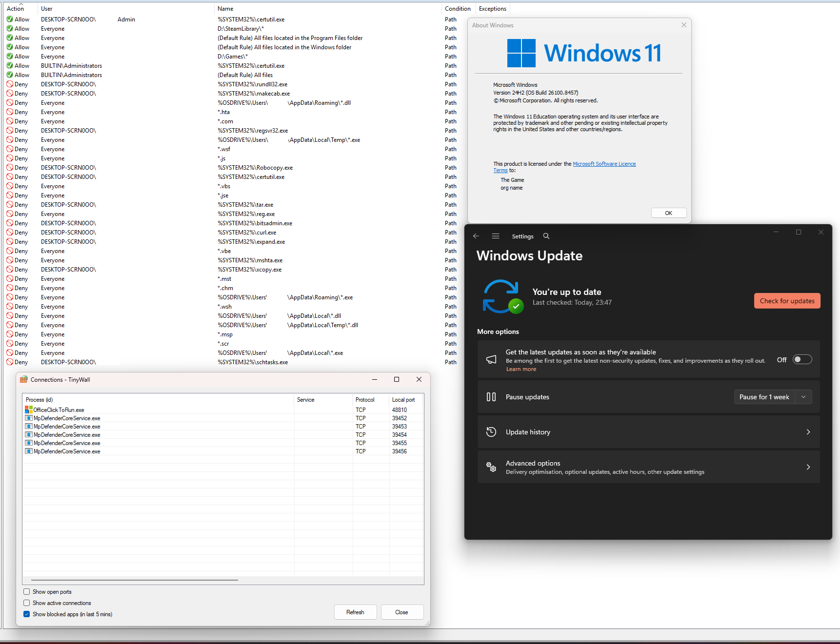Click the OfficeClickToRun.exe process icon
840x644 pixels.
tap(29, 410)
